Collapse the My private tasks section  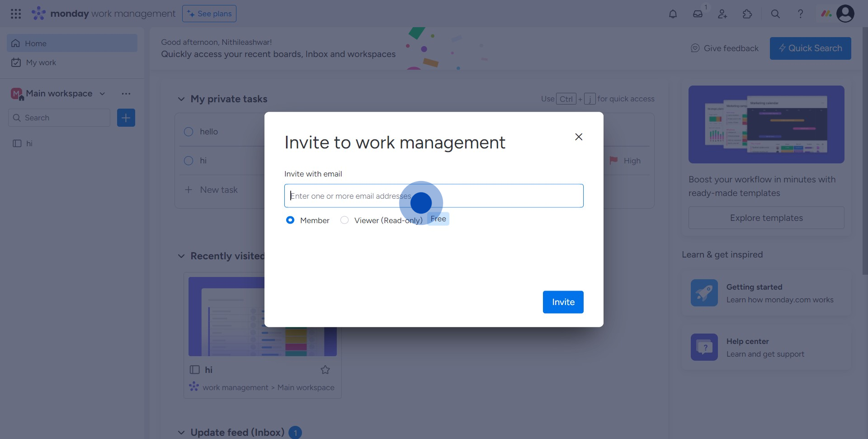click(181, 99)
